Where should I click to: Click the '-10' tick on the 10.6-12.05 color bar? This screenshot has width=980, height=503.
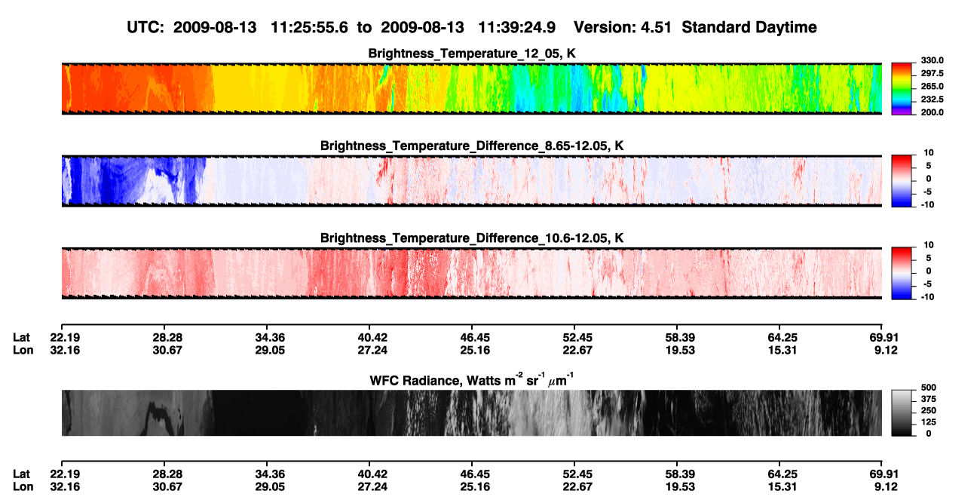pyautogui.click(x=928, y=296)
